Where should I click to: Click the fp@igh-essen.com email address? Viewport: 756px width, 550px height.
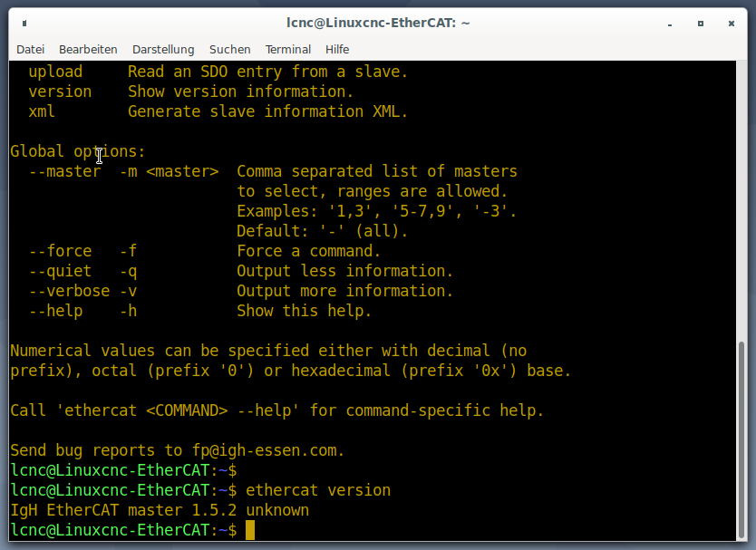268,450
